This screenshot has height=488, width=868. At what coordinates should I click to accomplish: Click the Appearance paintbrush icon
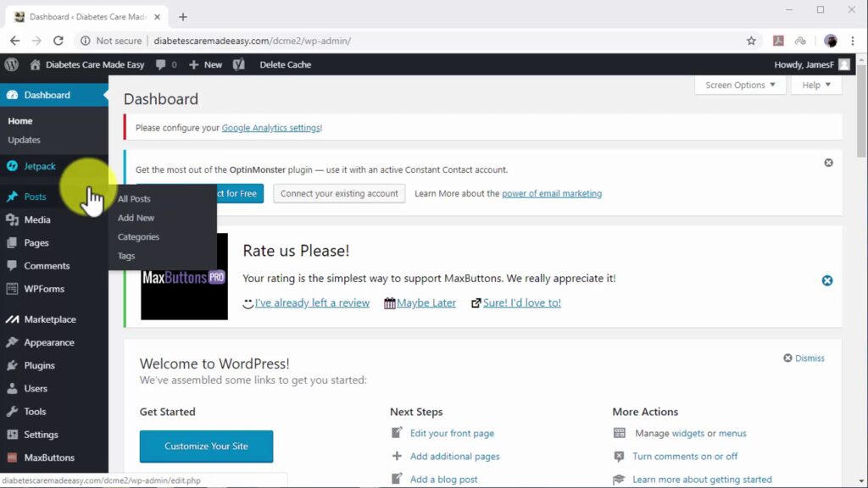[12, 342]
